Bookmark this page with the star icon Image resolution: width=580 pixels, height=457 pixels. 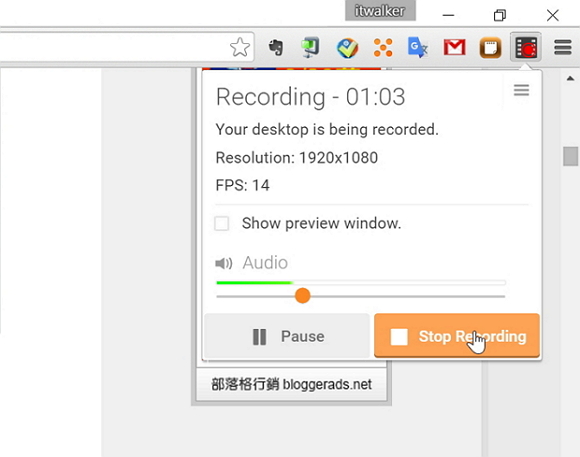point(240,47)
